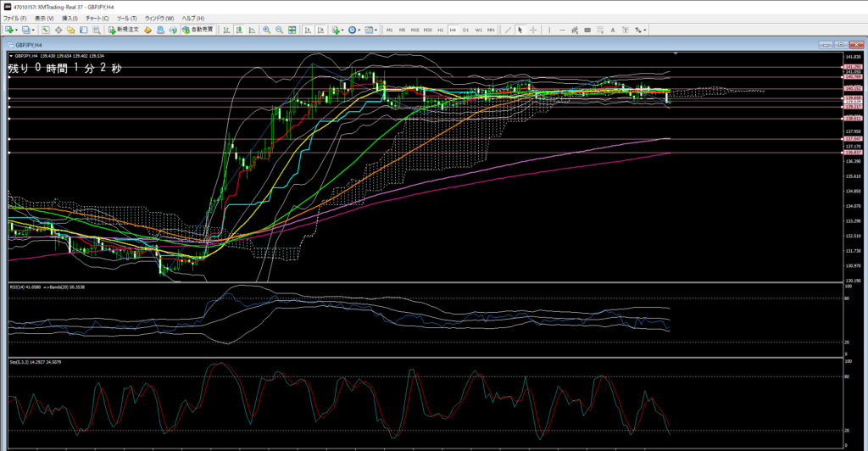Select the text 'A' tool
Screen dimensions: 868x451
tap(613, 30)
